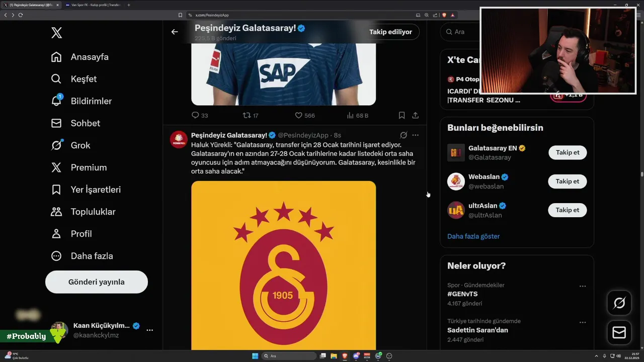This screenshot has width=644, height=362.
Task: Open Topluluklar communities
Action: [x=83, y=212]
